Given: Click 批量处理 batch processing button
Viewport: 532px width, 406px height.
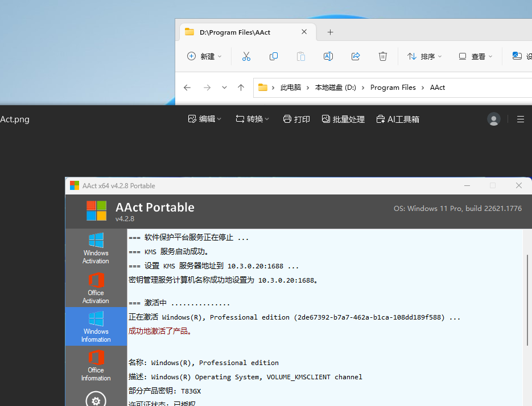Looking at the screenshot, I should (x=343, y=119).
